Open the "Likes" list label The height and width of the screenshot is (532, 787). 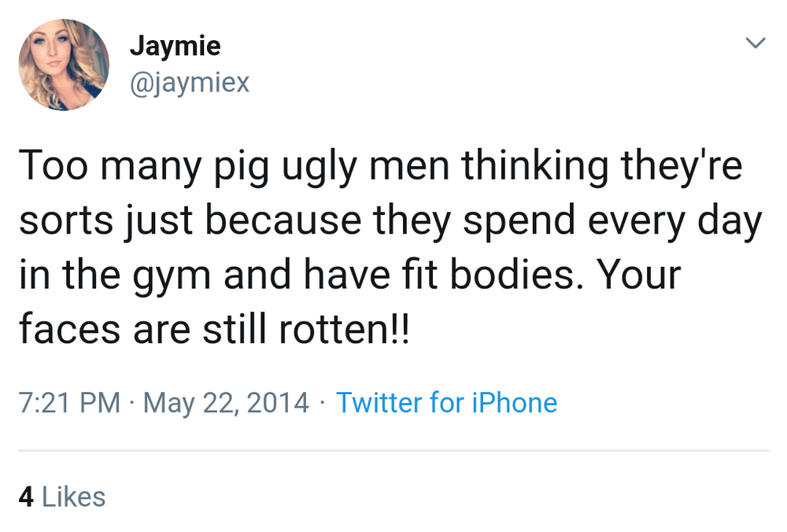(73, 497)
